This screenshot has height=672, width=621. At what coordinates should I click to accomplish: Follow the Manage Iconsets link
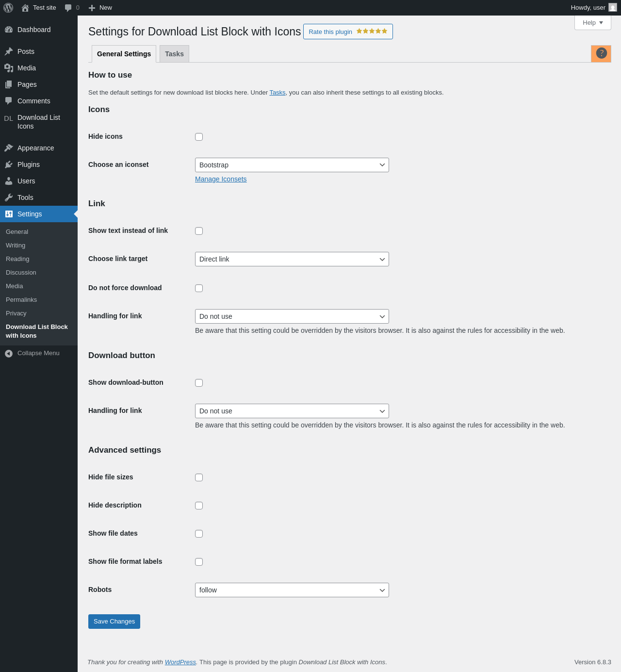pos(221,179)
